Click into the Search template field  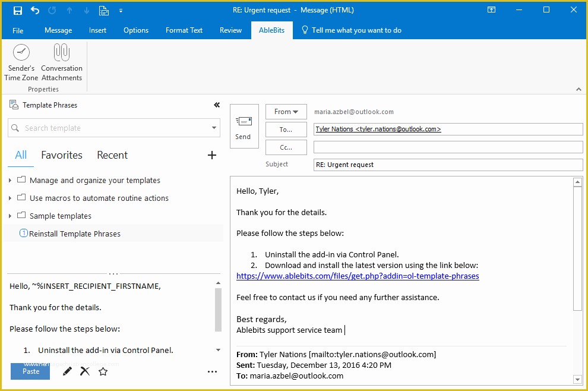tap(114, 128)
